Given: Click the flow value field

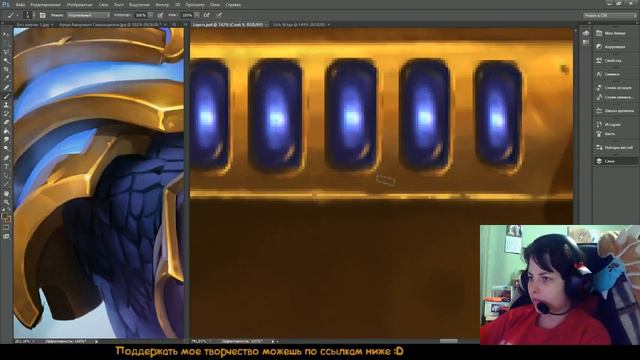Looking at the screenshot, I should coord(187,15).
